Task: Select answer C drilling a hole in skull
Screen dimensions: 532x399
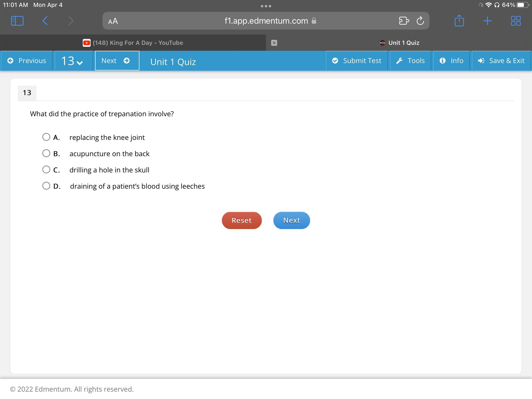Action: coord(46,169)
